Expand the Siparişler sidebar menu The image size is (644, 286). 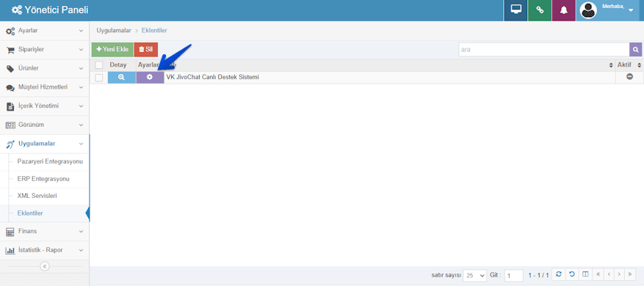coord(44,50)
